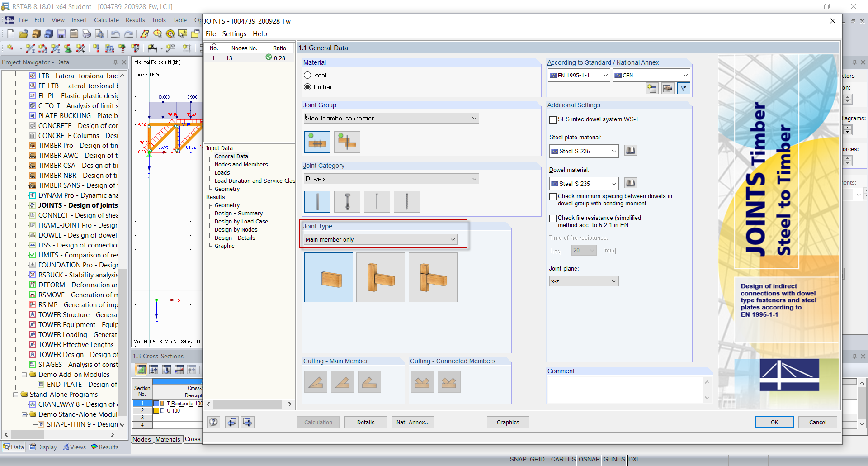Open the steel plate material library
868x466 pixels.
(631, 150)
